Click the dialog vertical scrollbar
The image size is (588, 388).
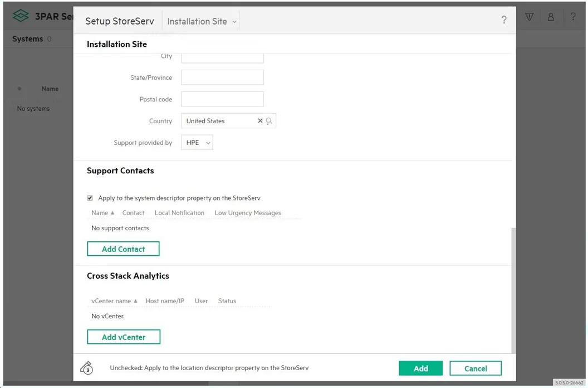[513, 290]
